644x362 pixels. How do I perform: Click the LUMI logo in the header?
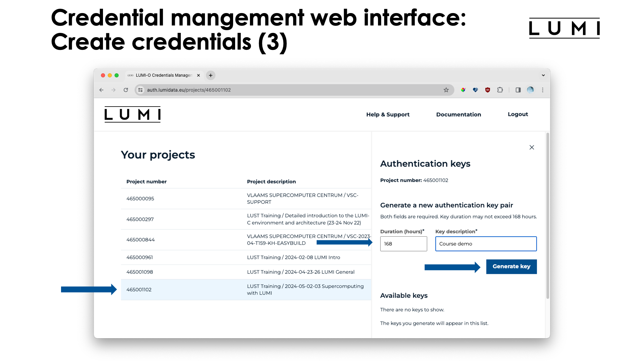(x=133, y=115)
